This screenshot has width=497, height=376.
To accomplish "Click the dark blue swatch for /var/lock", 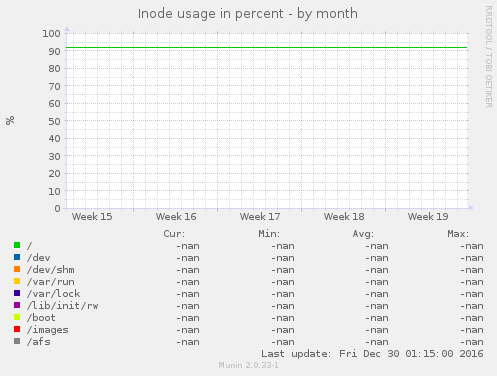I will (x=17, y=293).
